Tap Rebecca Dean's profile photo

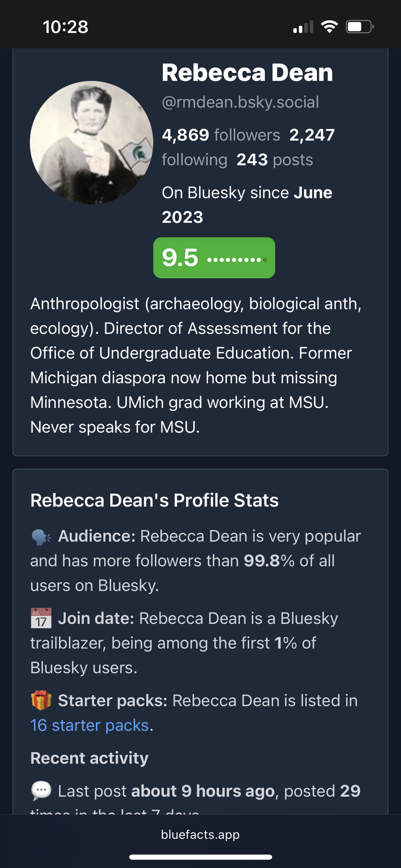91,143
